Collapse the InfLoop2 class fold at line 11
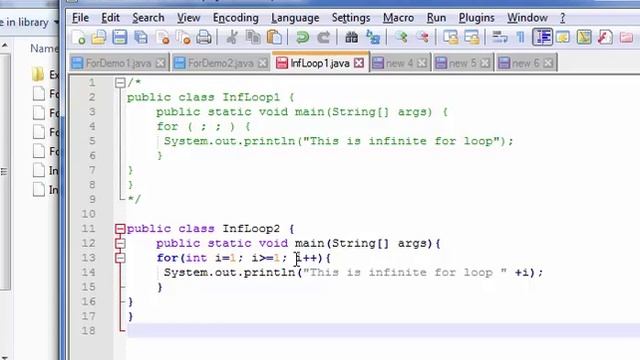The width and height of the screenshot is (640, 360). pos(120,229)
